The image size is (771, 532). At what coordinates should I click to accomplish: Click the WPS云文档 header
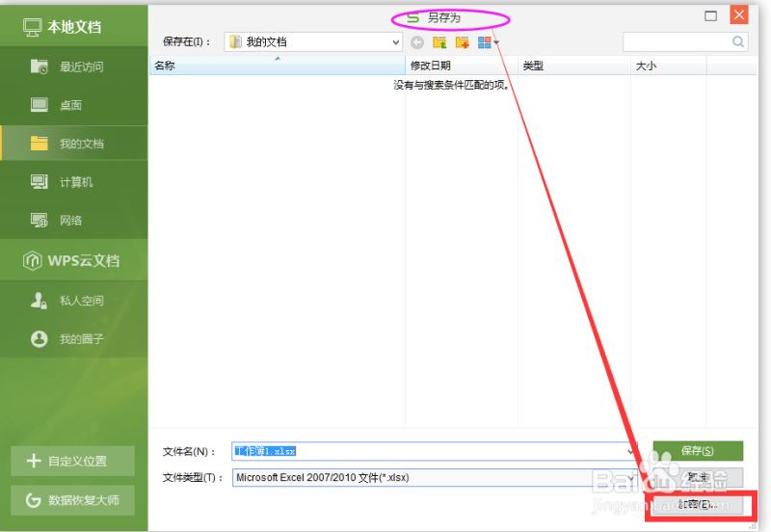pyautogui.click(x=74, y=260)
